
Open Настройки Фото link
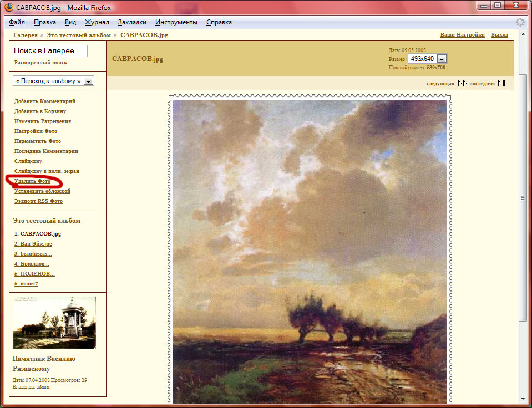[36, 131]
